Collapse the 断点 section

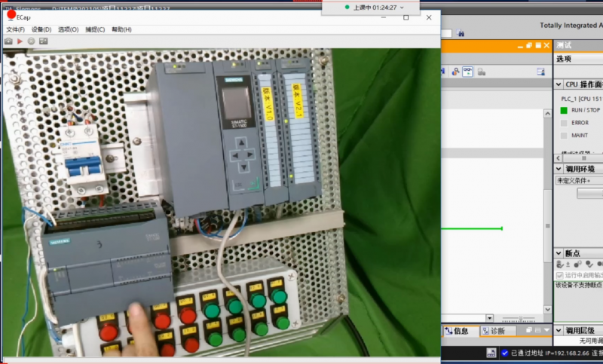pos(559,253)
